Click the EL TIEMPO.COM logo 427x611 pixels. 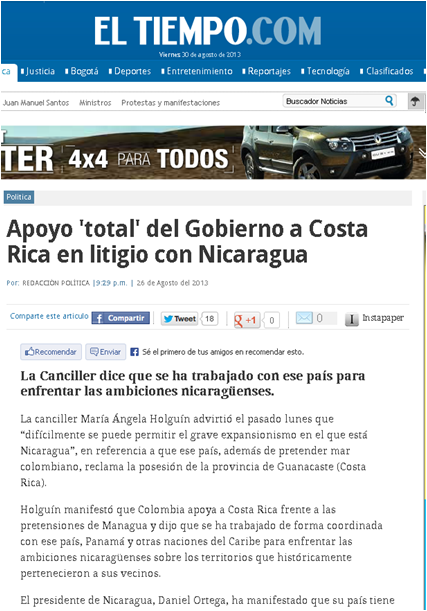(208, 31)
